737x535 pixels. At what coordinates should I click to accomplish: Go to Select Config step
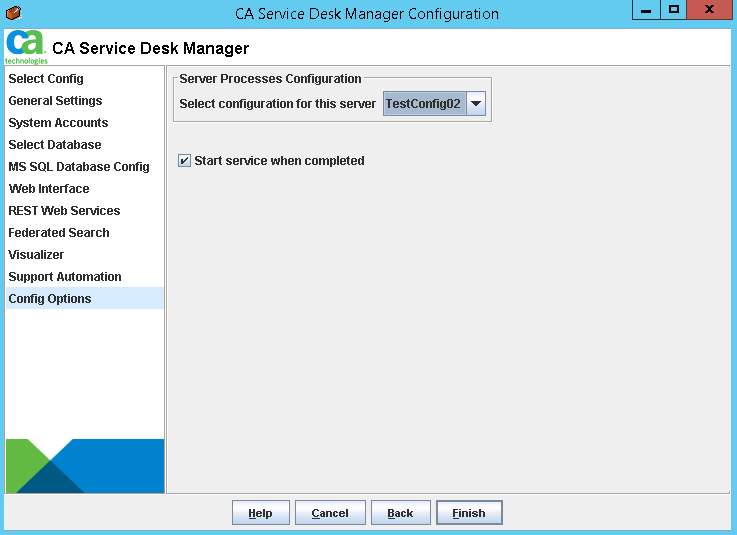coord(46,79)
